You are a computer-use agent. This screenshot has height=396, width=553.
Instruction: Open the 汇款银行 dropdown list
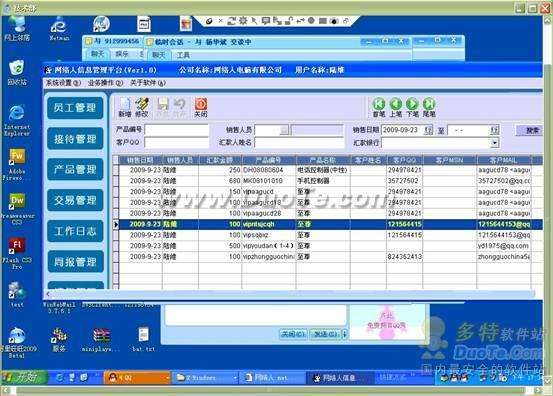click(495, 143)
